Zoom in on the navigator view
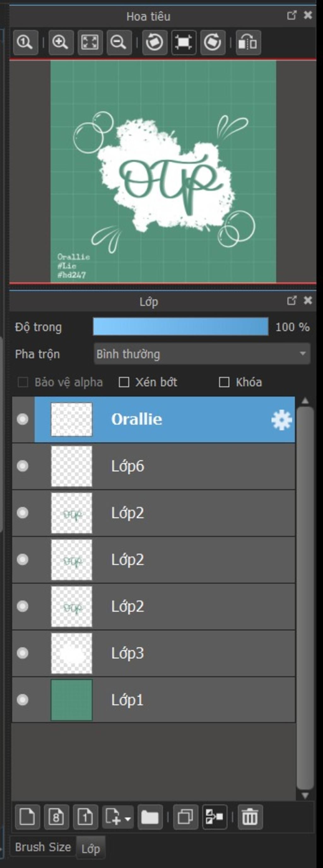Screen dimensions: 323x868 61,43
